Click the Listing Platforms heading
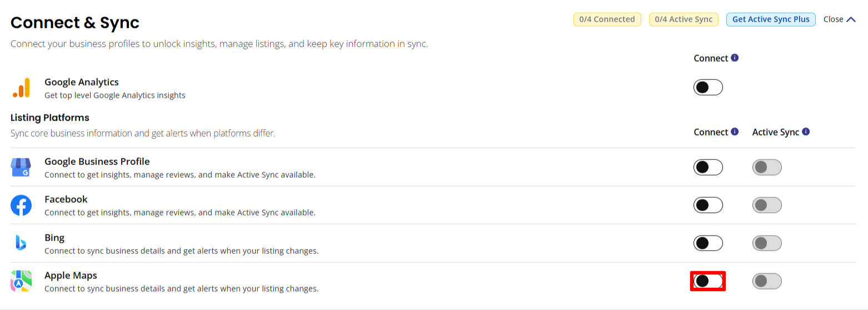 (x=50, y=118)
